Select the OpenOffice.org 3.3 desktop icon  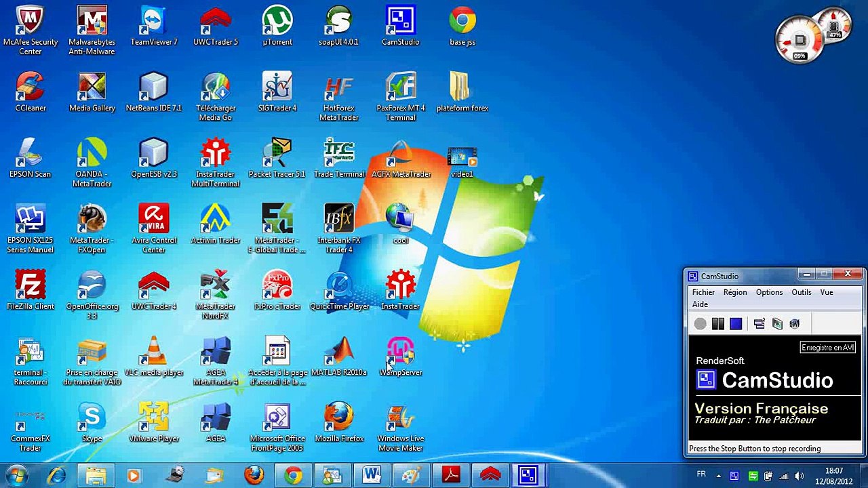coord(92,295)
